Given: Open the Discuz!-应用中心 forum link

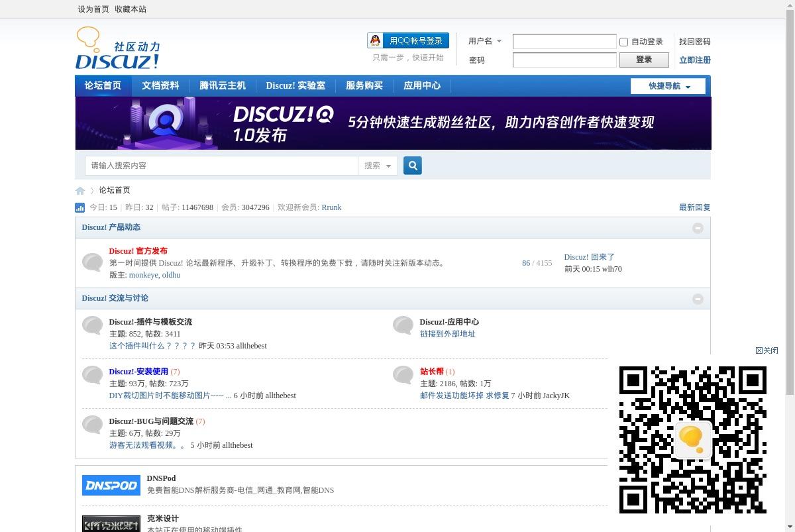Looking at the screenshot, I should pyautogui.click(x=449, y=322).
